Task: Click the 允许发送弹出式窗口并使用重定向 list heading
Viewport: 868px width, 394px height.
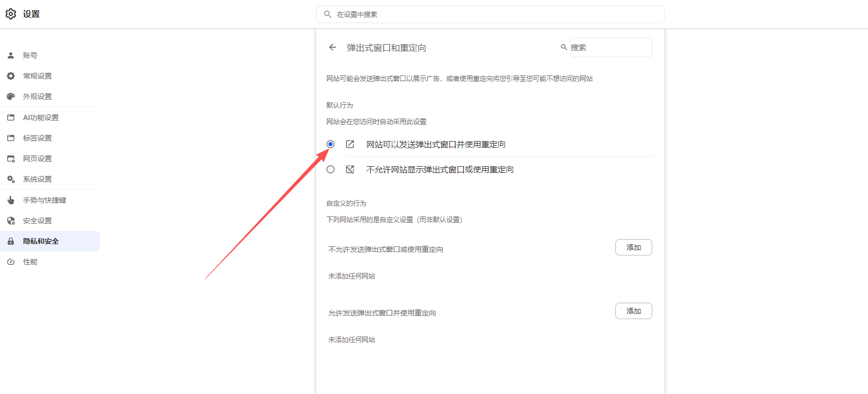Action: click(x=382, y=313)
